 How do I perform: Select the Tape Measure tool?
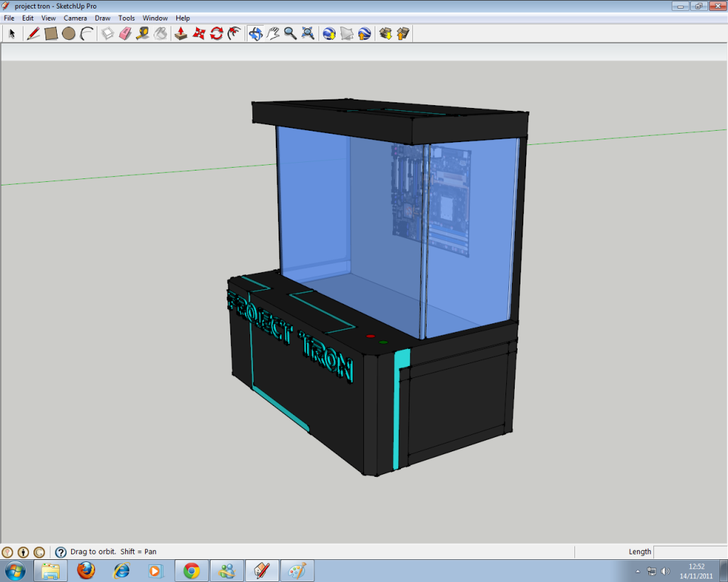tap(143, 33)
